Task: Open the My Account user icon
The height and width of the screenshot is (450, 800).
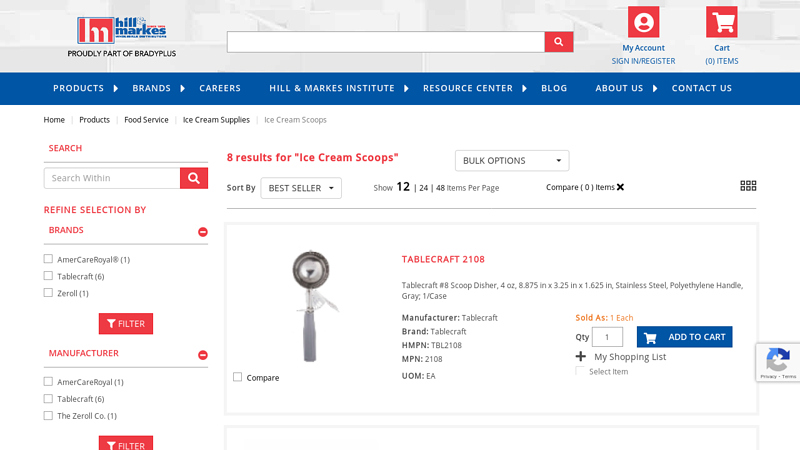Action: pyautogui.click(x=643, y=22)
